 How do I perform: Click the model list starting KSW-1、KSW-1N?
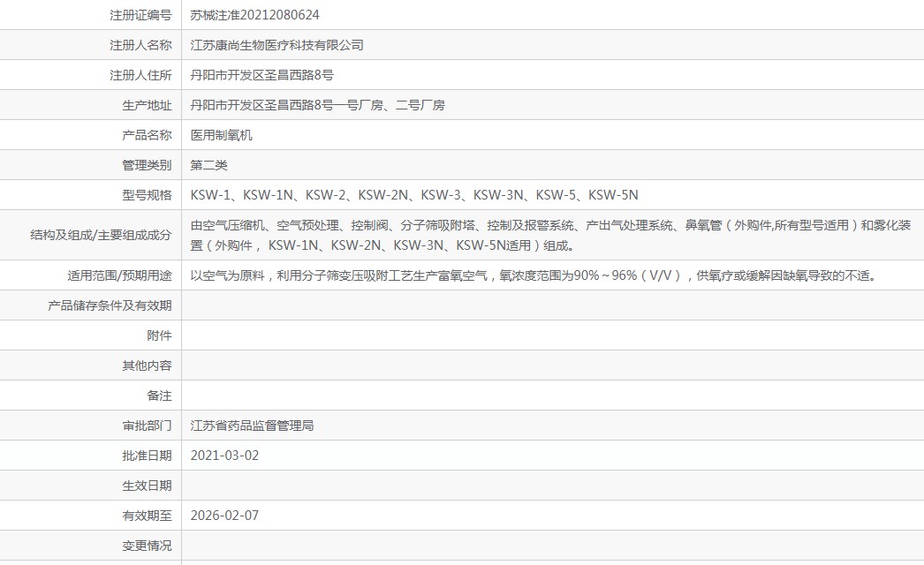pos(414,195)
